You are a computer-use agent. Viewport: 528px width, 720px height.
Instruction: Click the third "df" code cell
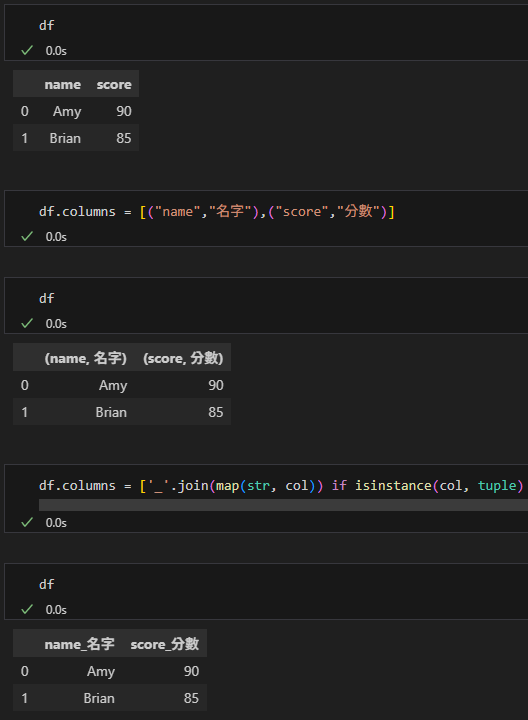pos(46,585)
